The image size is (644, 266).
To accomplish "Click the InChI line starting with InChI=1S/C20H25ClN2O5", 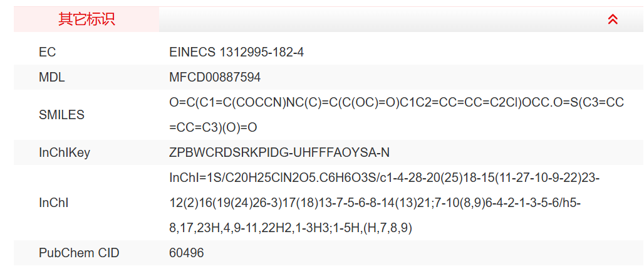I will tap(384, 178).
